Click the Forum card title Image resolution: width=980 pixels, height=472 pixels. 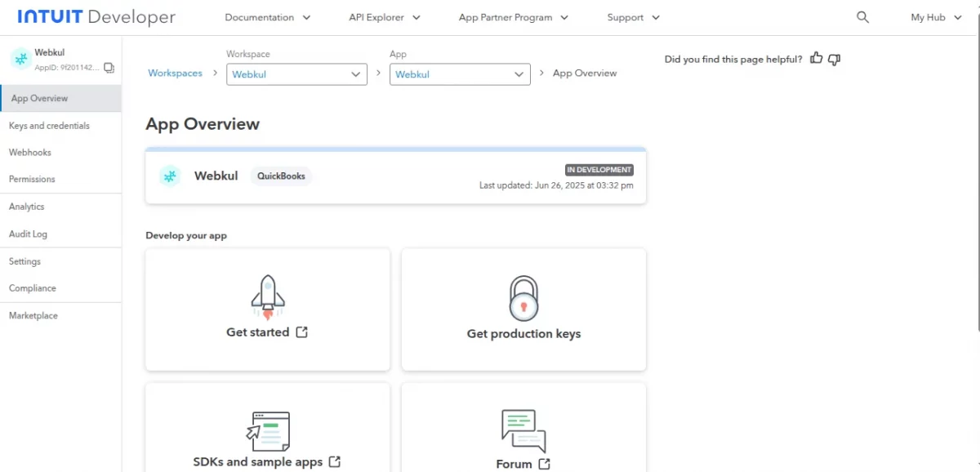click(x=514, y=464)
